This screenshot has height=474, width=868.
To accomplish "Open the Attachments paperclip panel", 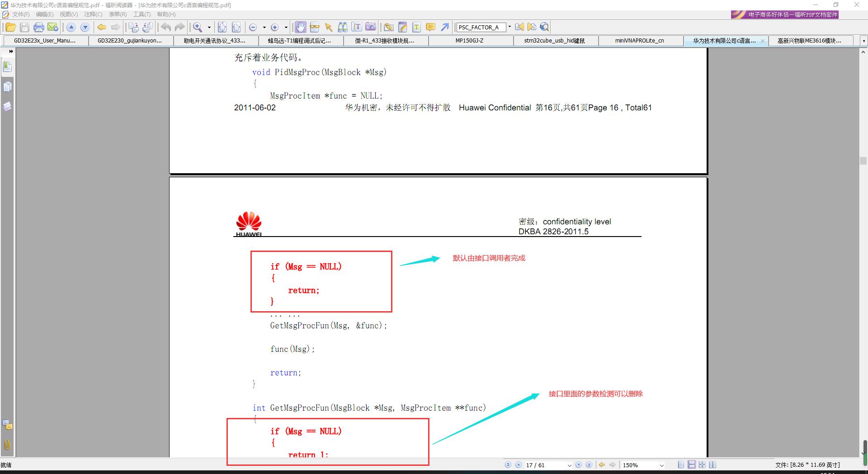I will (7, 445).
